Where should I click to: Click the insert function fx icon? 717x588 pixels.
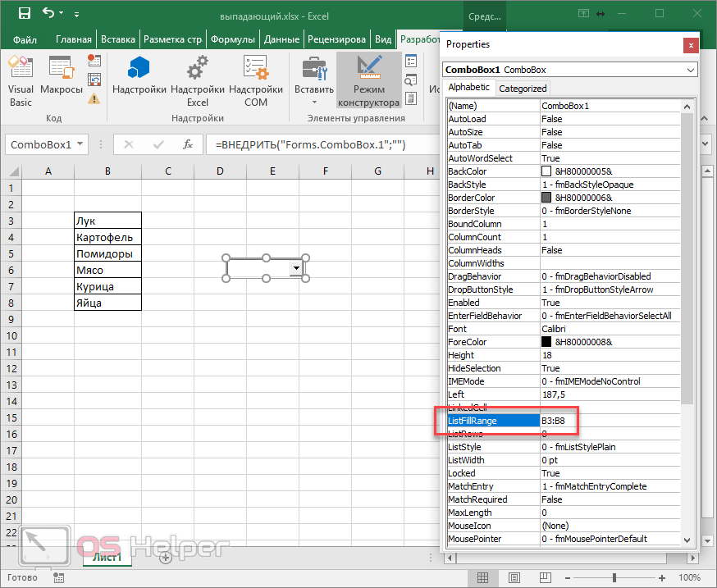[x=187, y=144]
